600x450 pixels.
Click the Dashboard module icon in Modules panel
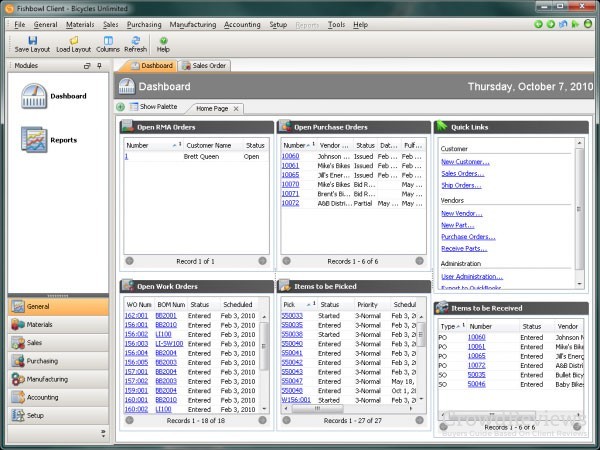pyautogui.click(x=34, y=97)
